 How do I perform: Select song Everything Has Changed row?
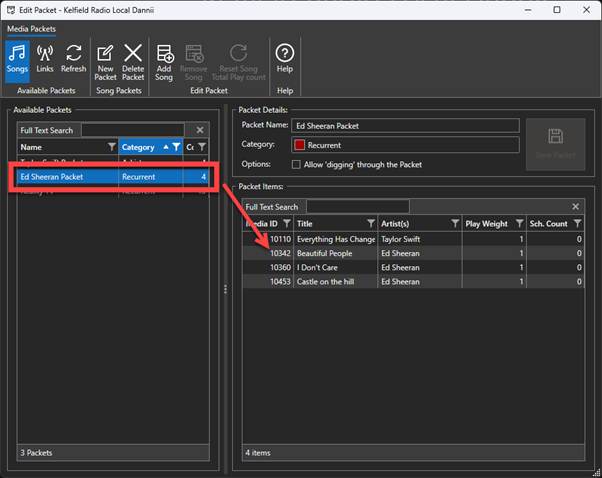pyautogui.click(x=413, y=239)
